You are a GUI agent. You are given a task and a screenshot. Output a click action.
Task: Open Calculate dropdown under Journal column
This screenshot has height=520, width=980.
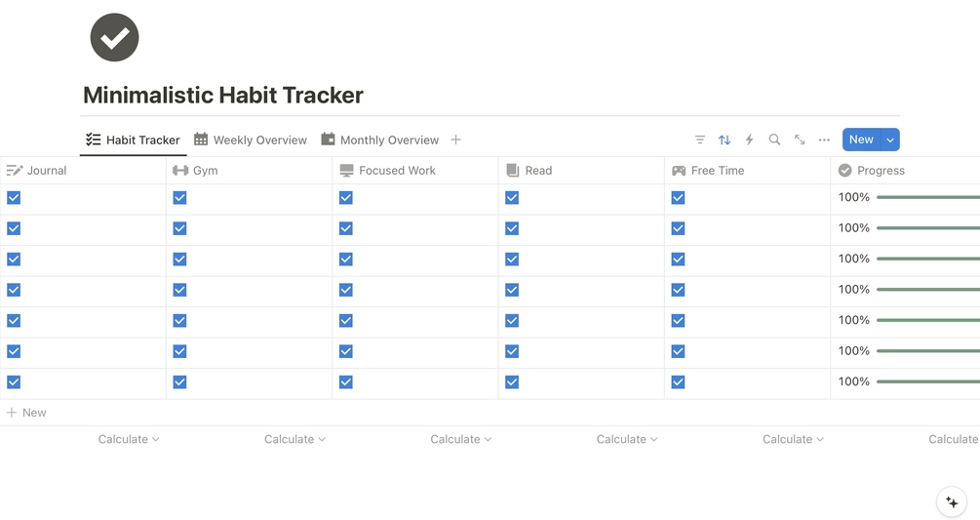click(x=128, y=439)
